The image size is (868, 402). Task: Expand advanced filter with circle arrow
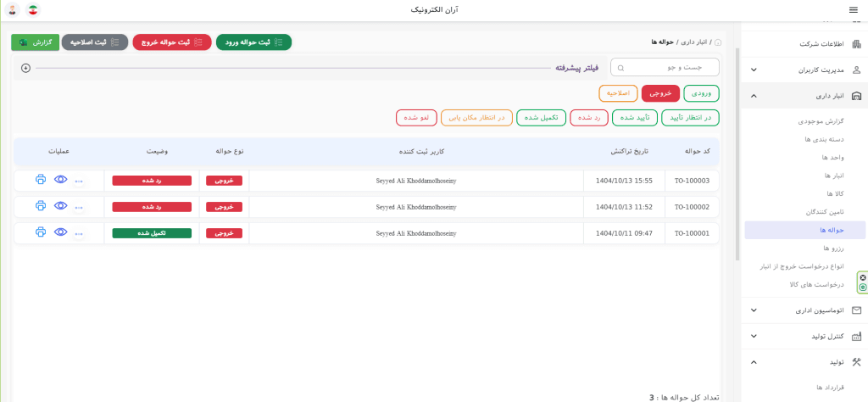click(25, 68)
